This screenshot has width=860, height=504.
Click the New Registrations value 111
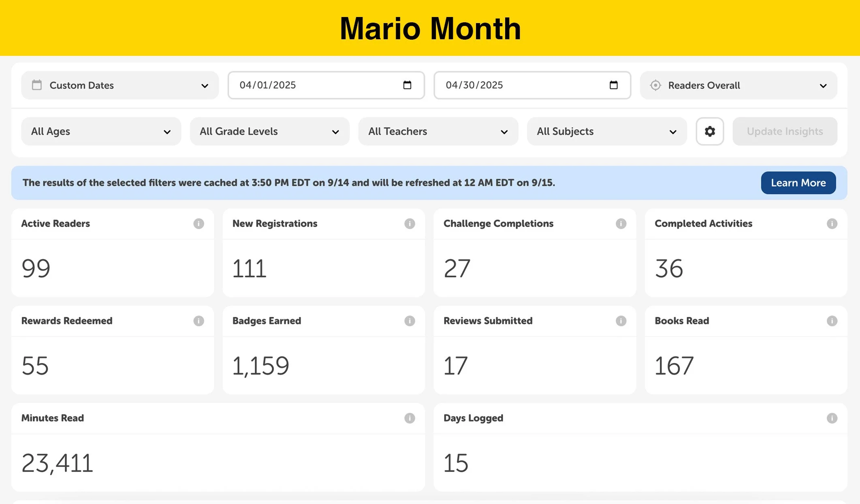(x=249, y=268)
